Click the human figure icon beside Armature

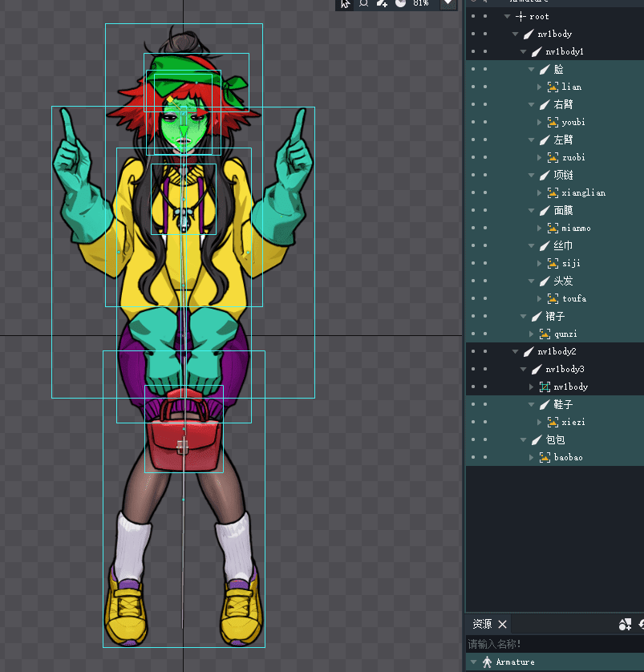click(486, 662)
